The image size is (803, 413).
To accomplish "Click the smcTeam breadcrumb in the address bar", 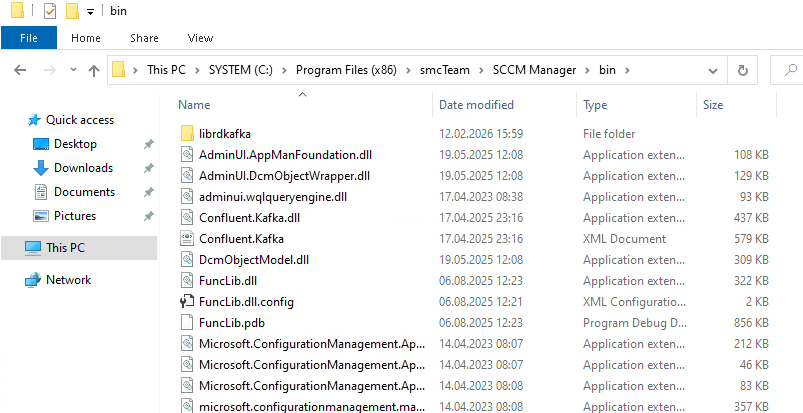I will pyautogui.click(x=448, y=70).
